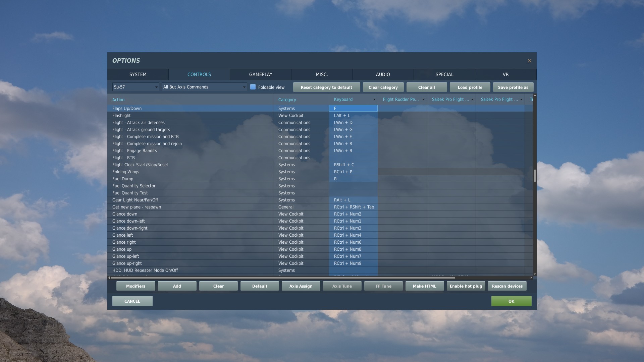Confirm with the green OK button
Image resolution: width=644 pixels, height=362 pixels.
511,301
